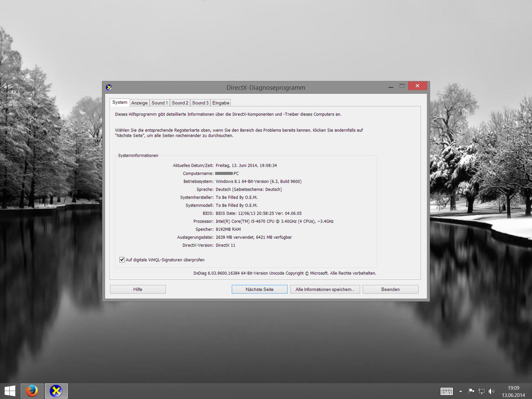Select DxDiag taskbar icon
This screenshot has height=399, width=532.
pos(56,391)
